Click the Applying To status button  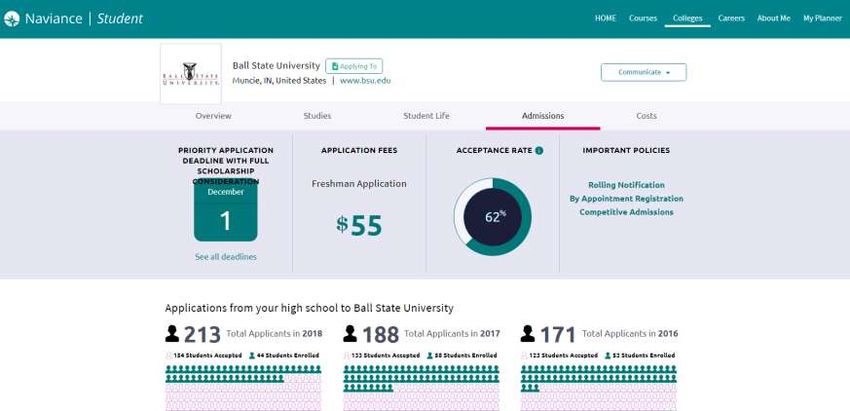point(354,66)
